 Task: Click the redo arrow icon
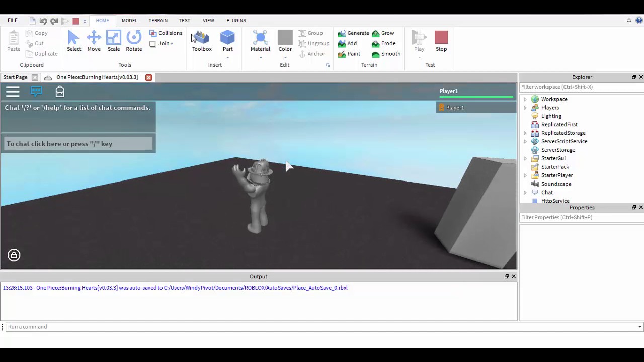pos(54,21)
